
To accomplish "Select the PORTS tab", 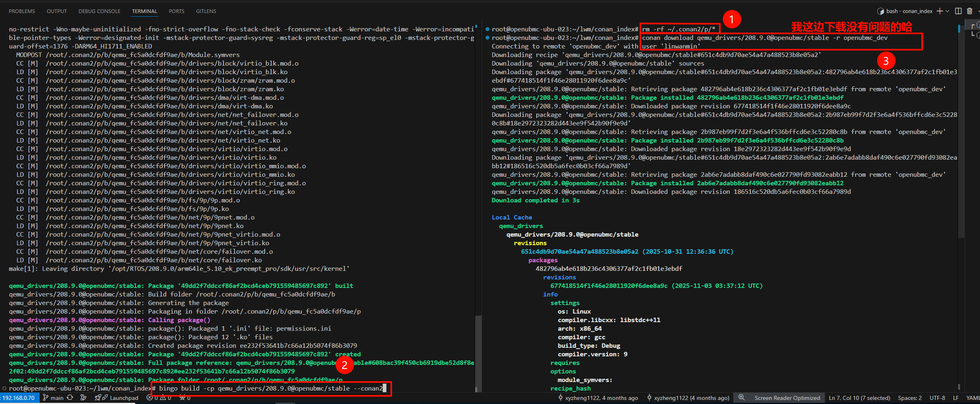I will tap(176, 11).
